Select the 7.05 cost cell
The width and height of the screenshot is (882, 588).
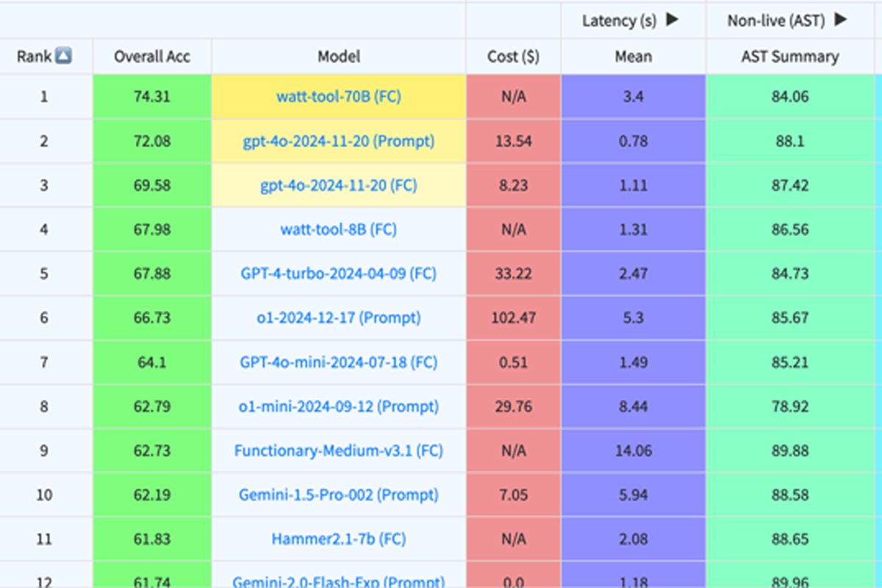pyautogui.click(x=514, y=495)
